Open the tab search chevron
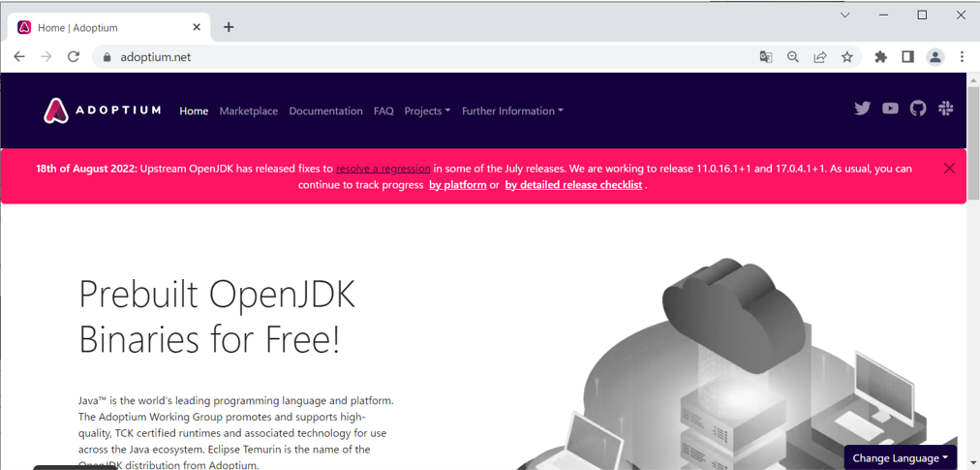980x470 pixels. [x=845, y=15]
